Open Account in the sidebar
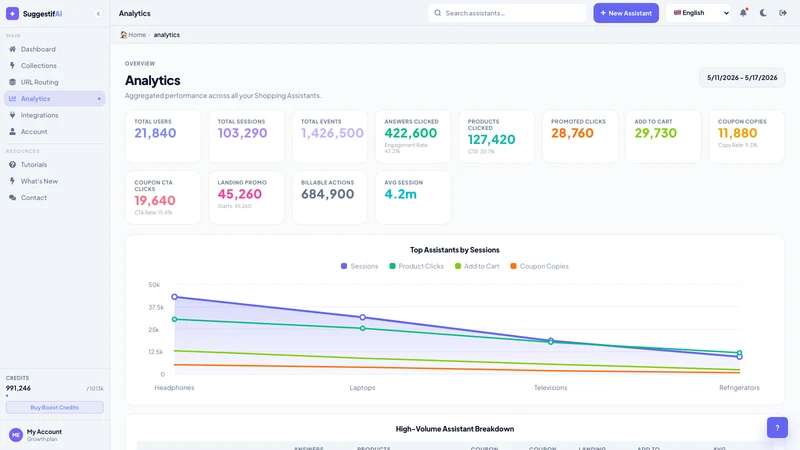 tap(55, 132)
